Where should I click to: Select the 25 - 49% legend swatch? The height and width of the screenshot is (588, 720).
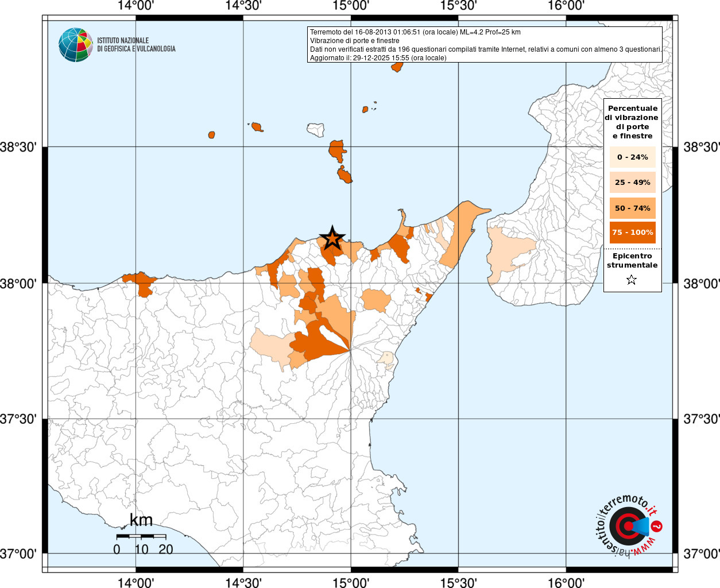[x=633, y=182]
